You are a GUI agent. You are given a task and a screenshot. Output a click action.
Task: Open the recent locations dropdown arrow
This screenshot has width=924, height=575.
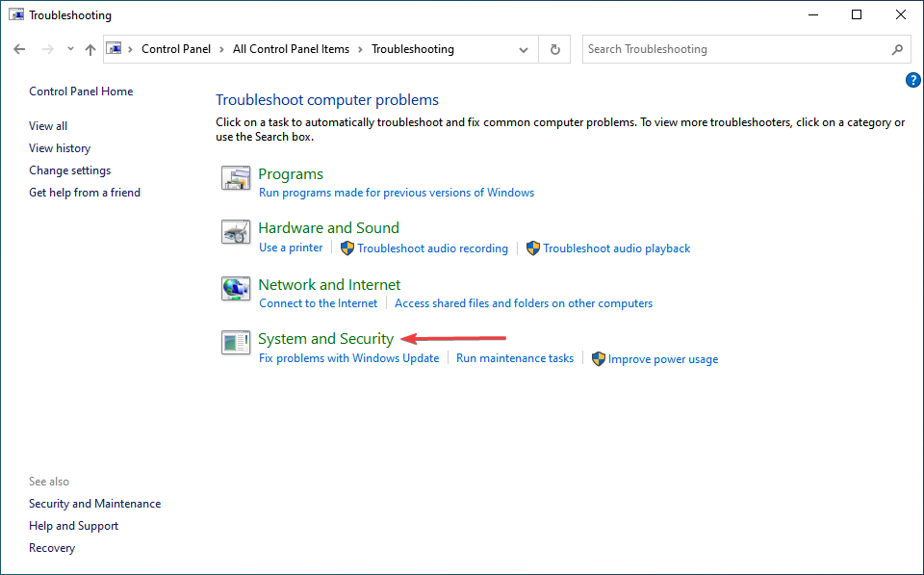click(70, 49)
